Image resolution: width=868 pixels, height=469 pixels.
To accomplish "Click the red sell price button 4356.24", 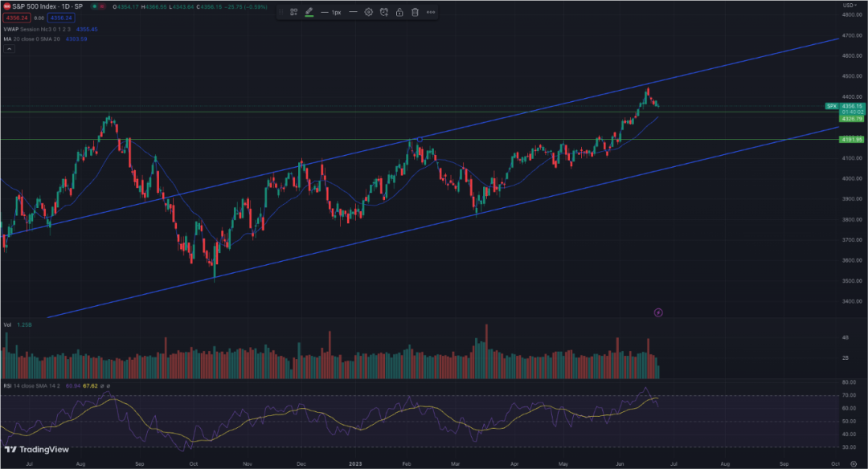I will point(17,18).
